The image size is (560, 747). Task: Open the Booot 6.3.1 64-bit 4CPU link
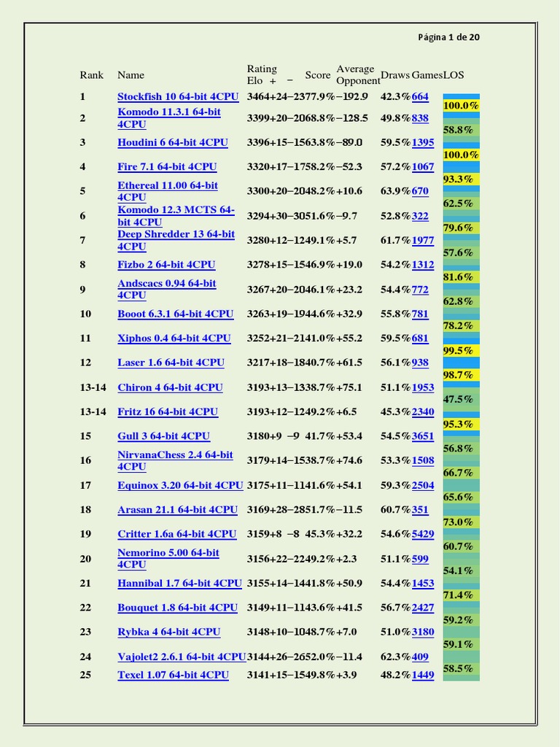click(175, 314)
